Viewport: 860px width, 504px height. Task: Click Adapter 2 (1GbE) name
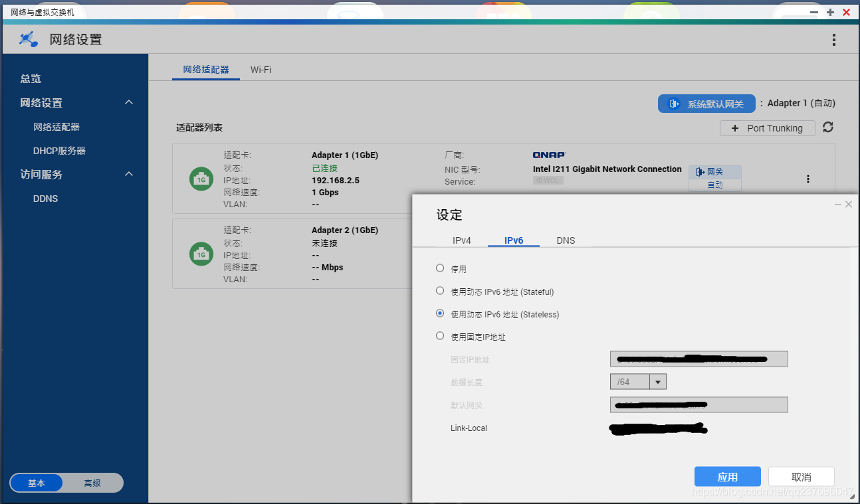345,230
